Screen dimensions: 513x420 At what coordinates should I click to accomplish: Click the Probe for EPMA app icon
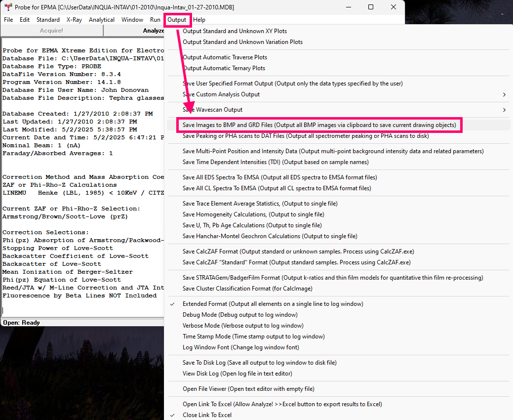[8, 7]
